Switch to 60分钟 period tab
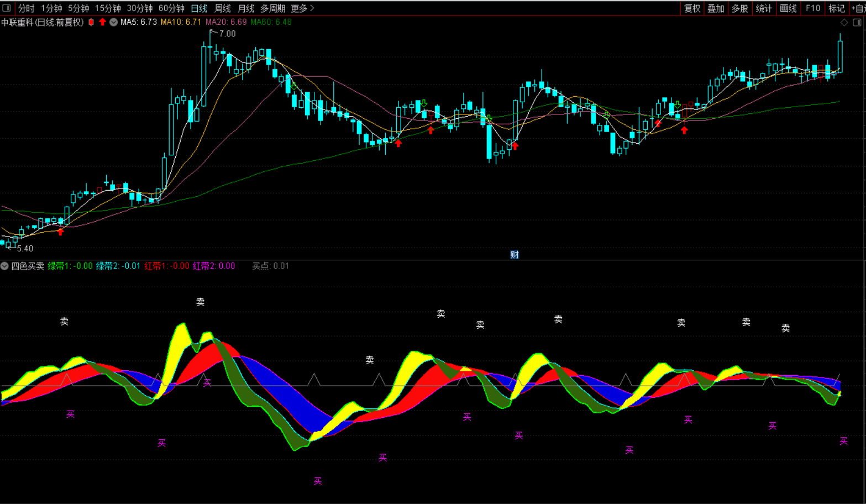866x504 pixels. click(171, 8)
